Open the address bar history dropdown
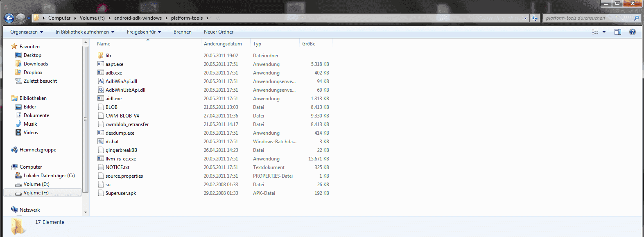Image resolution: width=644 pixels, height=237 pixels. (526, 18)
